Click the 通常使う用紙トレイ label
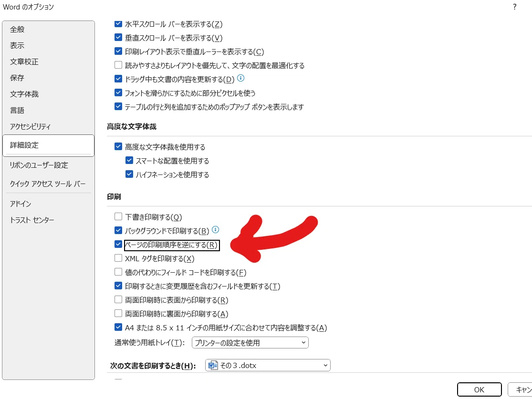 (x=150, y=343)
